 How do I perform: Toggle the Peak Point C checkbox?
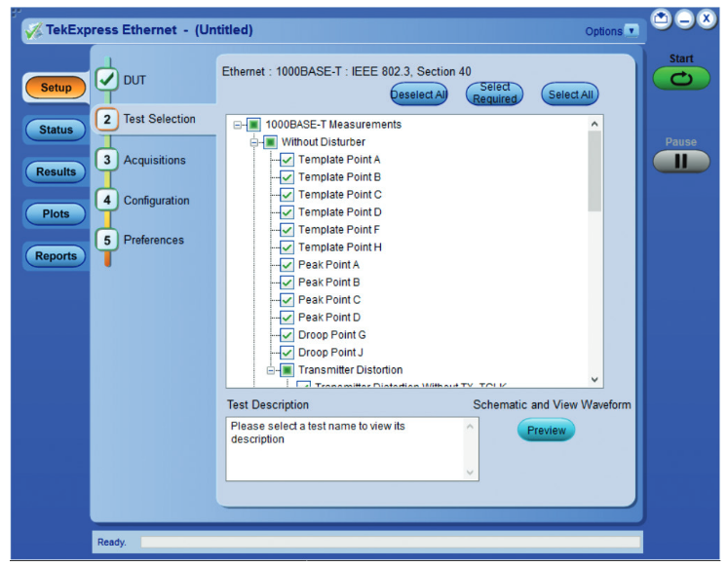(287, 300)
